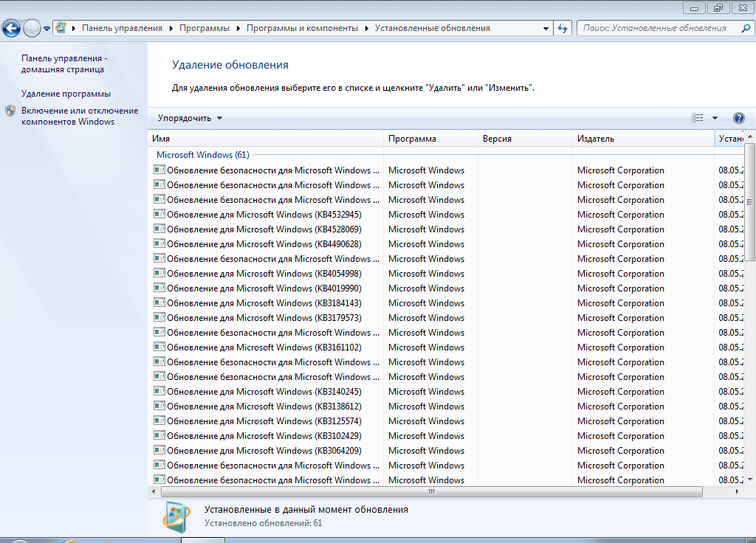Click the icon of update KB4490628
The image size is (756, 543).
(159, 243)
